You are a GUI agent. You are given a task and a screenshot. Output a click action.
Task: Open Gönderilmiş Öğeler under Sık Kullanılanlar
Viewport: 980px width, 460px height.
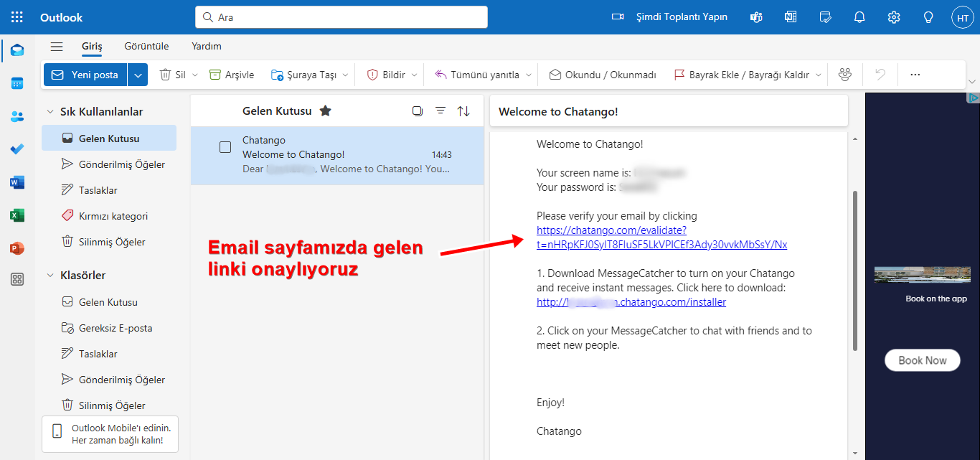[x=109, y=164]
